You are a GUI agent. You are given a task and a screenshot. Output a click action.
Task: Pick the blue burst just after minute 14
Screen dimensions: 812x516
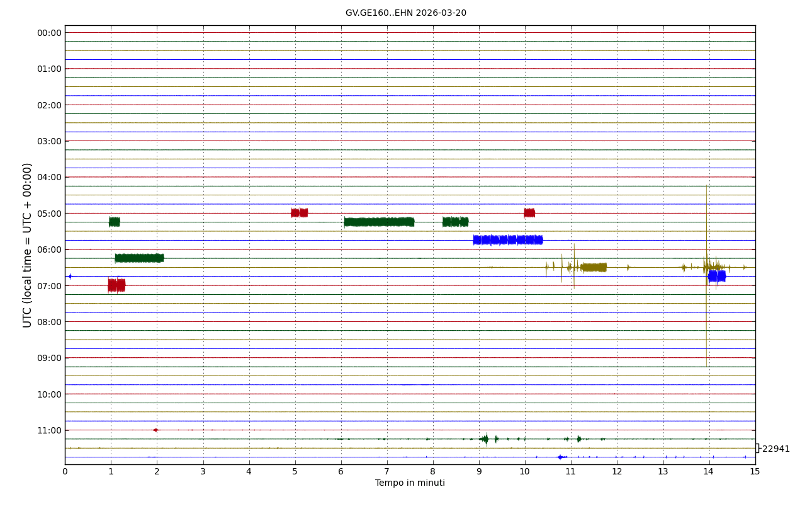[716, 276]
